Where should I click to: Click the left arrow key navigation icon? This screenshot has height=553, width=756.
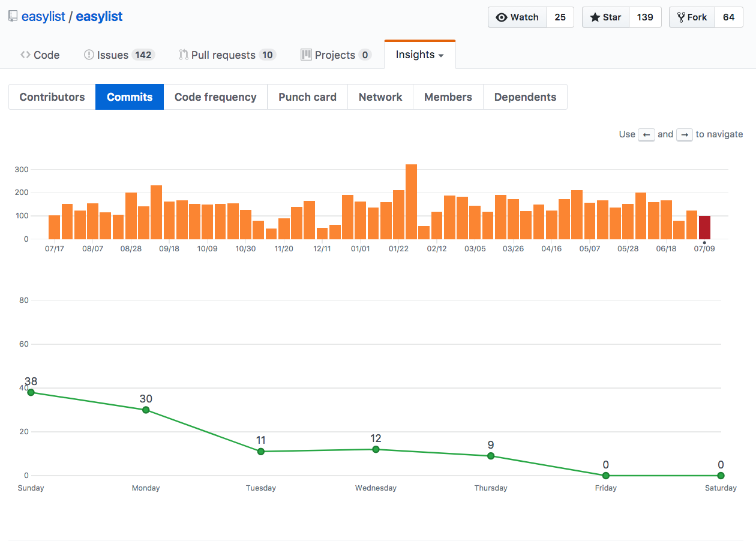tap(646, 134)
